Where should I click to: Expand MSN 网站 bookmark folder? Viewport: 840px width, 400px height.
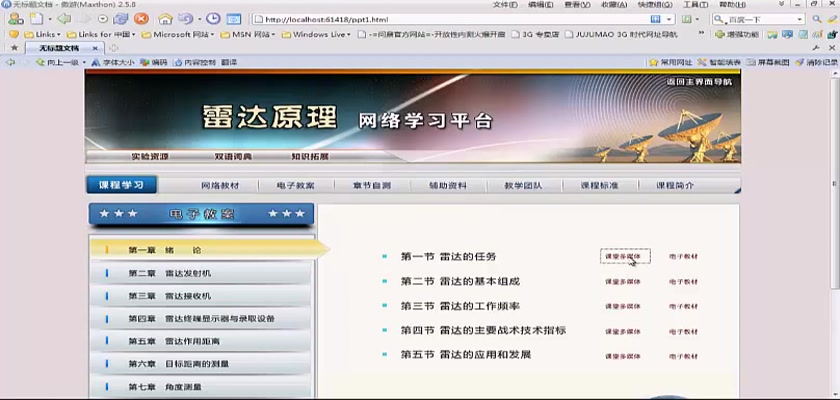click(247, 34)
